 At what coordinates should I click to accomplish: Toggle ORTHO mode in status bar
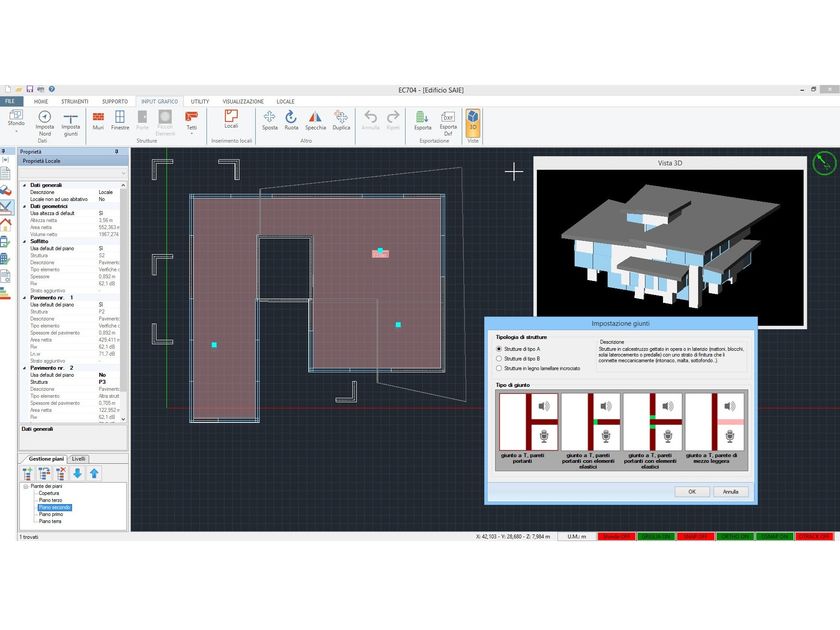(735, 536)
